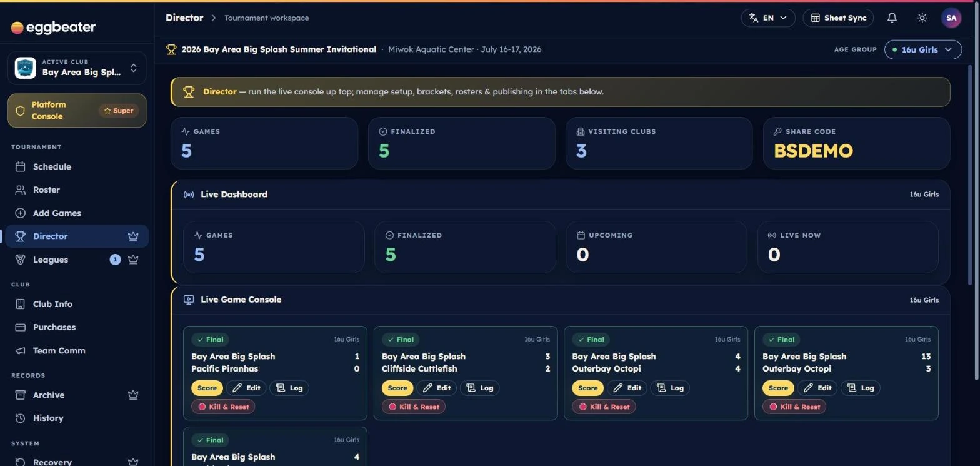The image size is (980, 466).
Task: Open Purchases in sidebar
Action: (x=77, y=327)
